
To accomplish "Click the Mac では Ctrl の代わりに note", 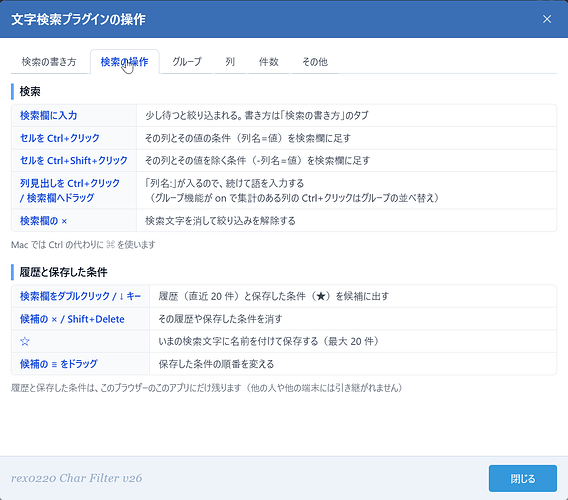I will [83, 245].
